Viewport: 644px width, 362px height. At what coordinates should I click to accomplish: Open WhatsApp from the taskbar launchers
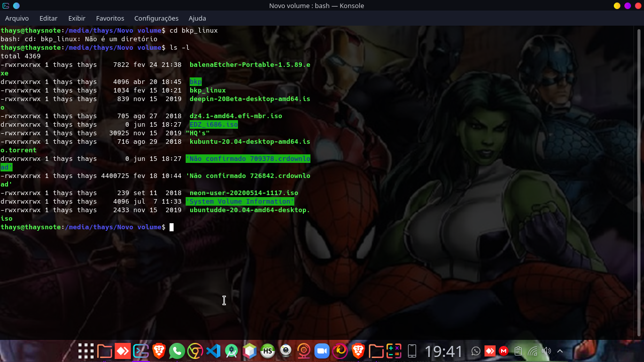(x=177, y=351)
